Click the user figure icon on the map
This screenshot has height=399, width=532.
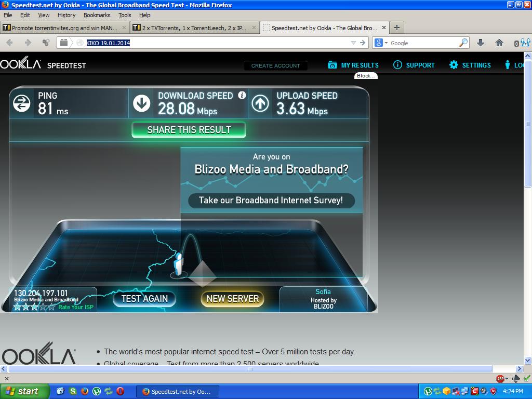pos(179,264)
